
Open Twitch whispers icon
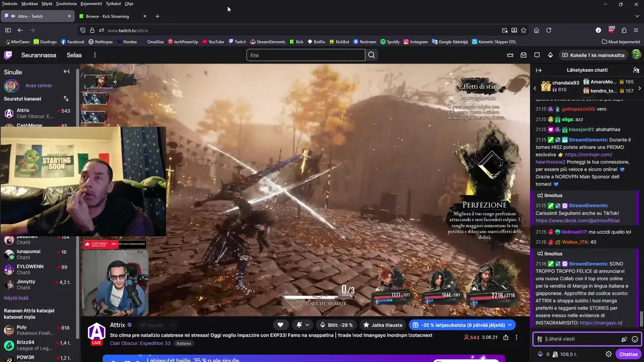[x=537, y=55]
